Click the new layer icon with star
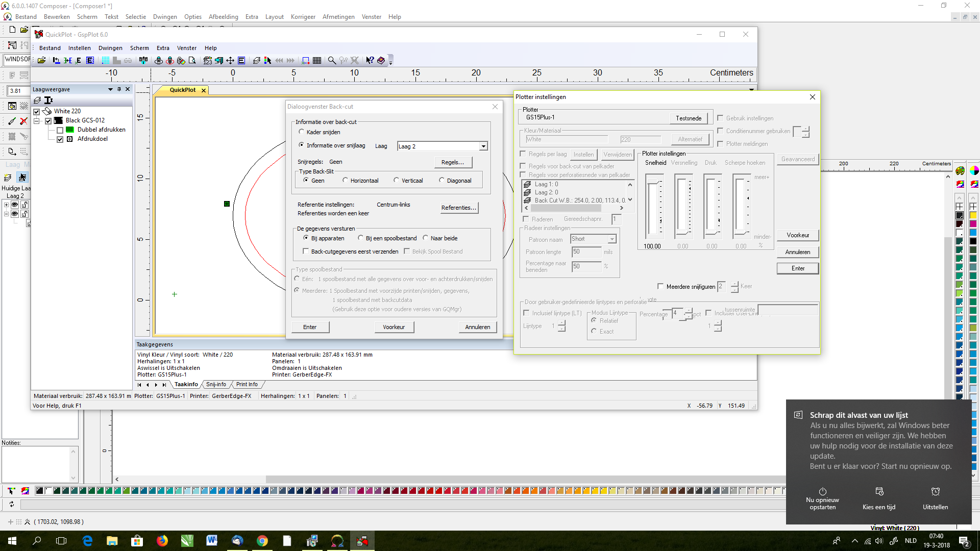 pyautogui.click(x=8, y=177)
